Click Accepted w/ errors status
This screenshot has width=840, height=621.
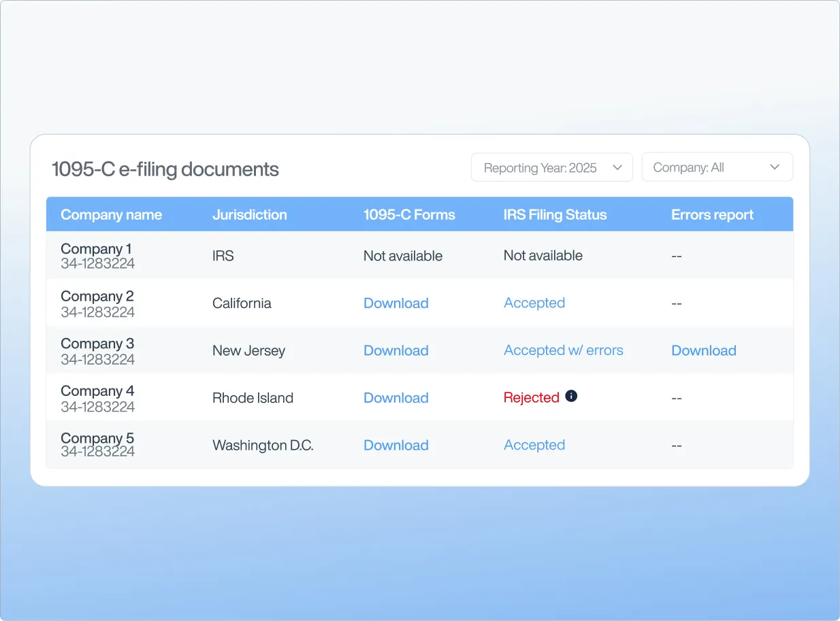click(x=564, y=351)
